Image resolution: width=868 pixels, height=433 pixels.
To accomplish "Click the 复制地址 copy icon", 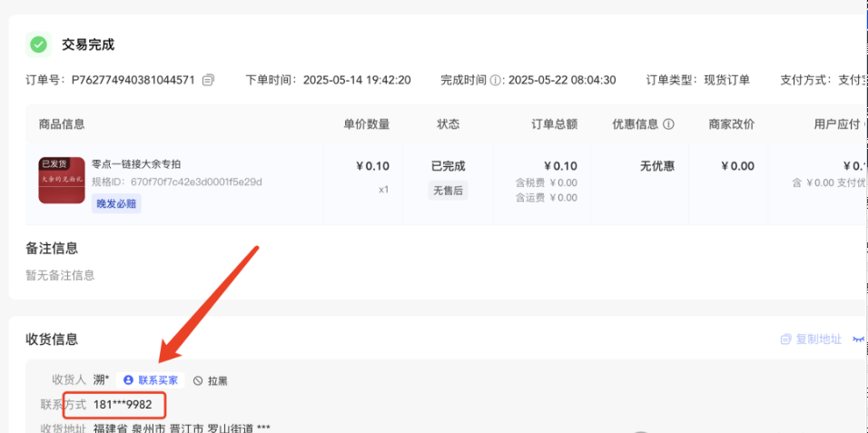I will click(x=785, y=340).
